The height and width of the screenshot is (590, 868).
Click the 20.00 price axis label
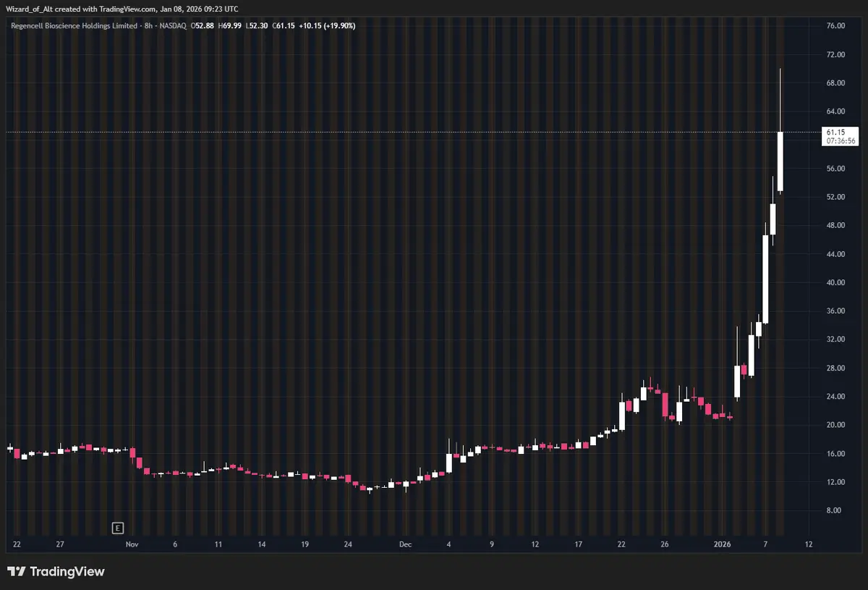pos(835,425)
